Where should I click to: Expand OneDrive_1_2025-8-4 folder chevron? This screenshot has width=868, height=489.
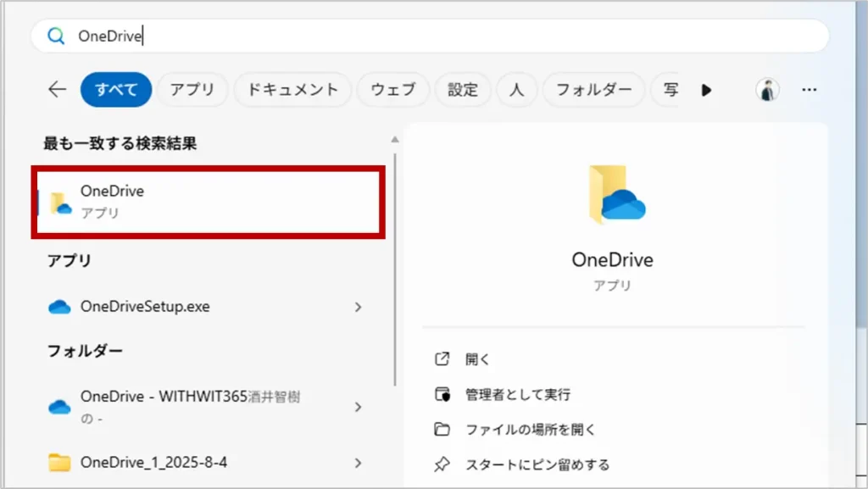pos(358,462)
